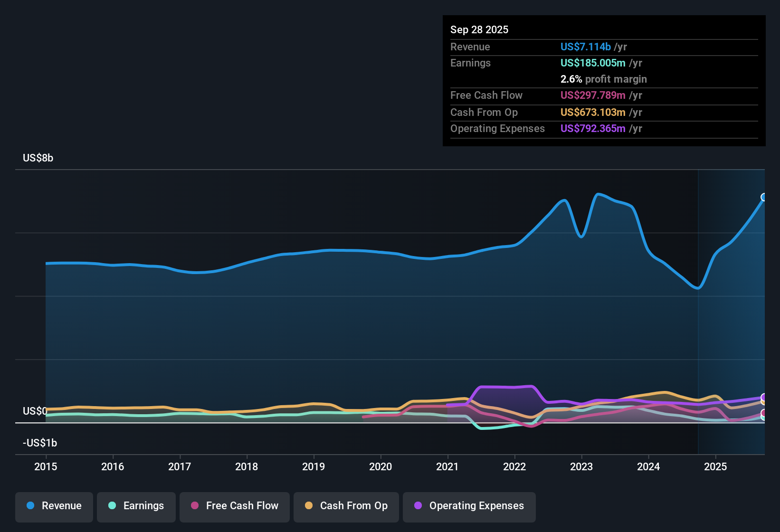This screenshot has width=780, height=532.
Task: Expand the Sep 28 2025 tooltip panel
Action: (479, 29)
